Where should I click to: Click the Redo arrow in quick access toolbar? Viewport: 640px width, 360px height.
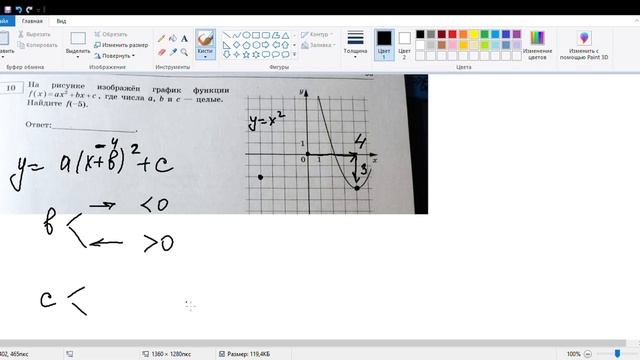click(29, 9)
